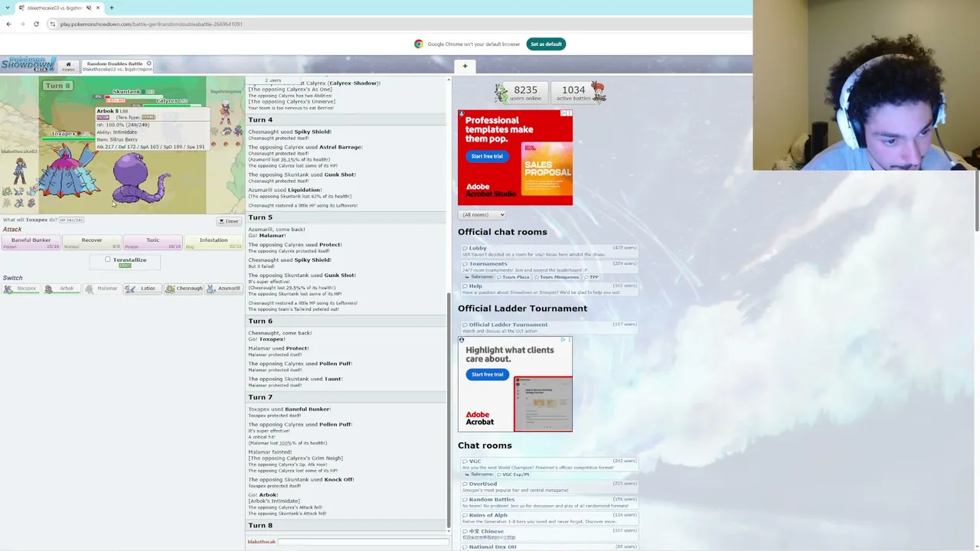Screen dimensions: 980x551
Task: Click the Latios icon in the switch row
Action: [x=130, y=289]
